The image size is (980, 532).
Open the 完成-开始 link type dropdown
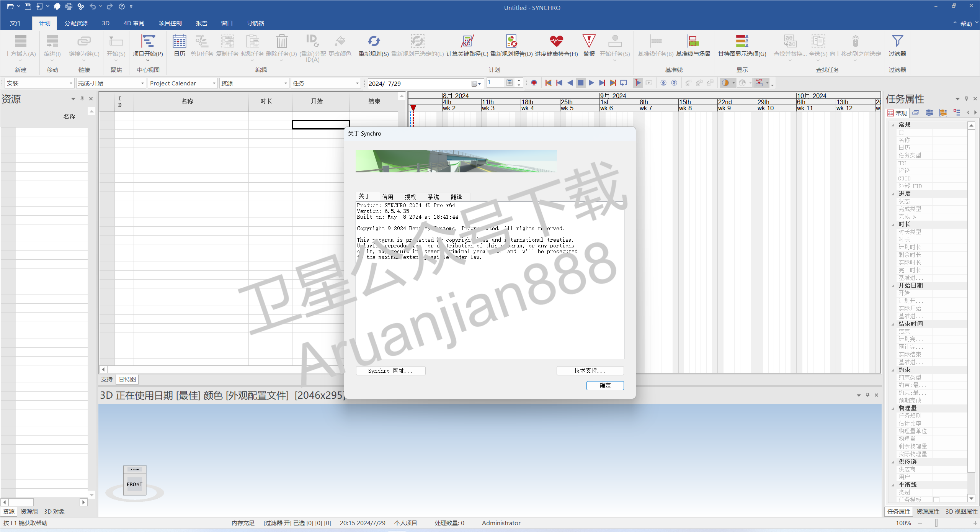coord(142,83)
